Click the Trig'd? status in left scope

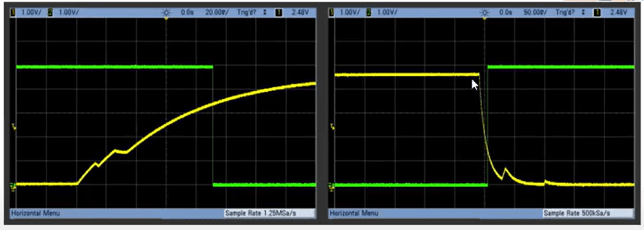click(247, 13)
